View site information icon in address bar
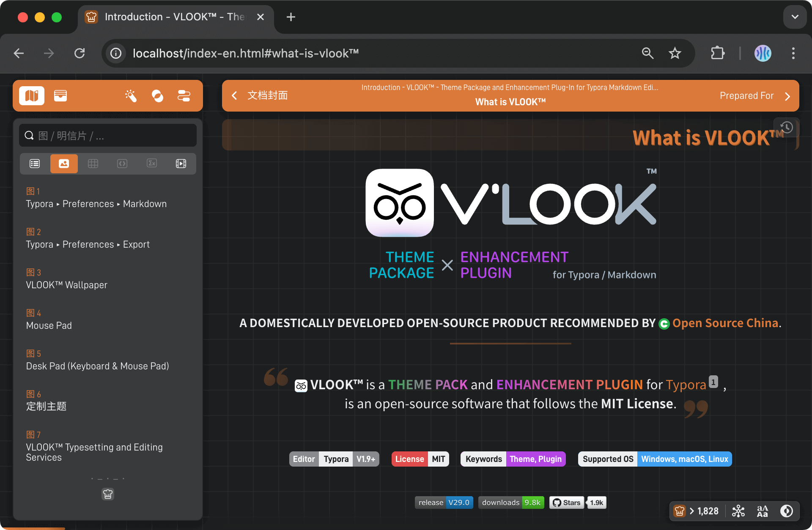This screenshot has height=530, width=812. 116,53
